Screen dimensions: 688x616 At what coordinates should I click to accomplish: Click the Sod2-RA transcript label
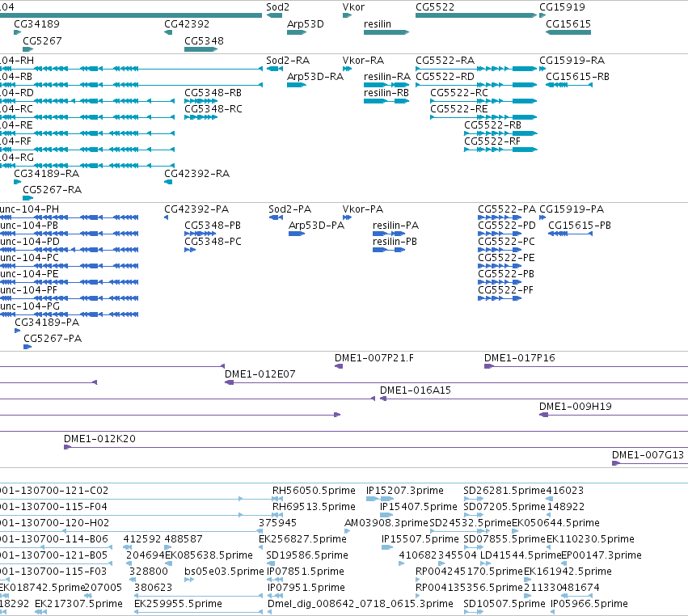(288, 60)
